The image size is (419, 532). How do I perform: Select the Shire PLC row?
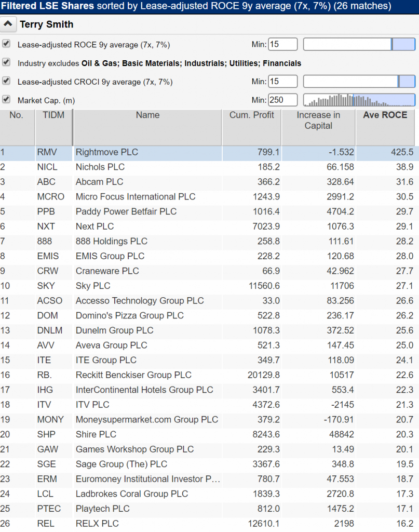210,435
